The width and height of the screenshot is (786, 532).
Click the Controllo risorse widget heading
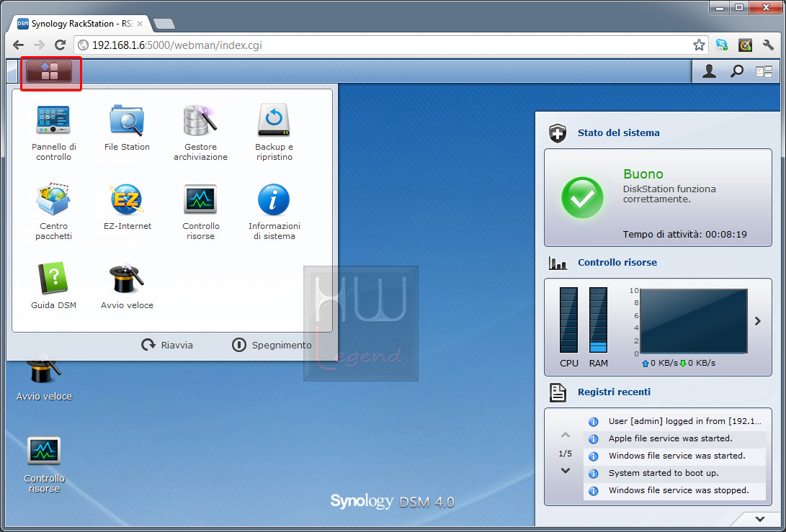coord(617,263)
